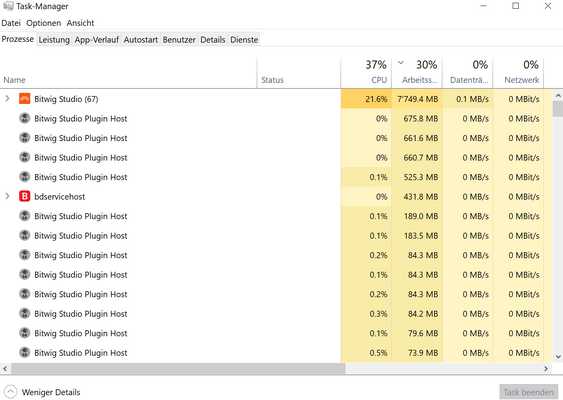Select the bdservicehost row name
This screenshot has height=400, width=563.
(x=60, y=197)
